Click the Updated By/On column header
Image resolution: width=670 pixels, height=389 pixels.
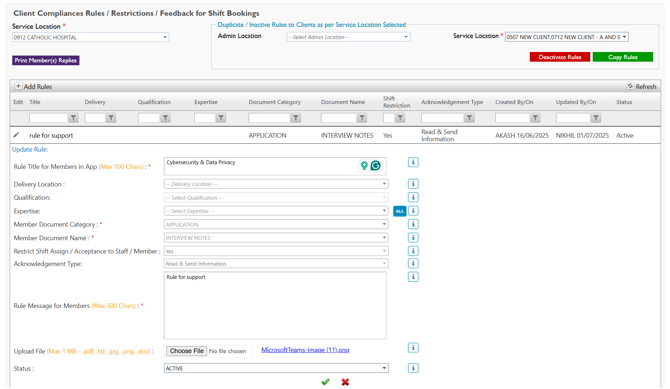pos(576,102)
